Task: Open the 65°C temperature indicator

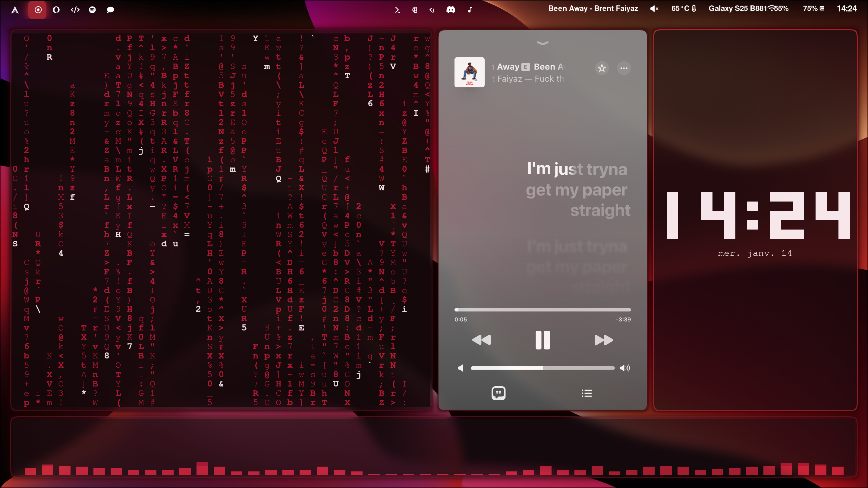Action: pos(684,9)
